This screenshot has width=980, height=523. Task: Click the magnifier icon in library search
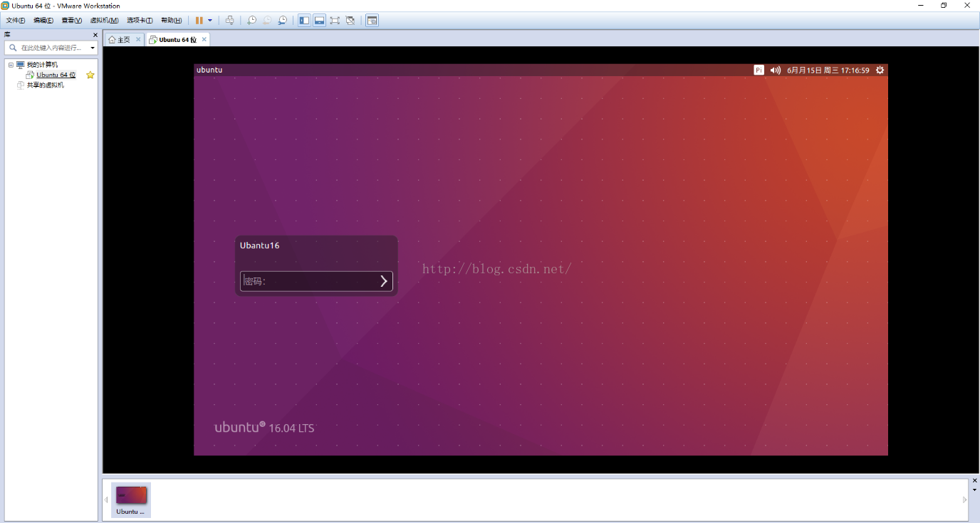click(x=13, y=48)
